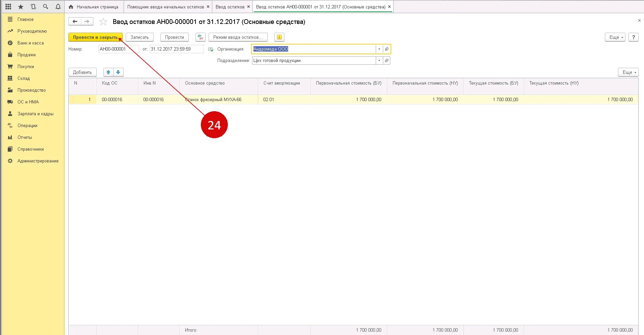Move row down with blue arrow
Viewport: 644px width, 335px height.
click(118, 72)
